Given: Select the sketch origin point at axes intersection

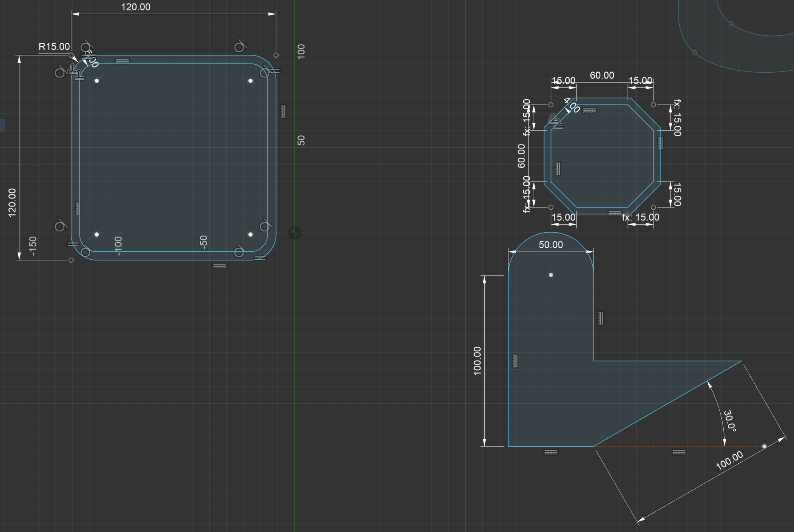Looking at the screenshot, I should click(x=295, y=233).
